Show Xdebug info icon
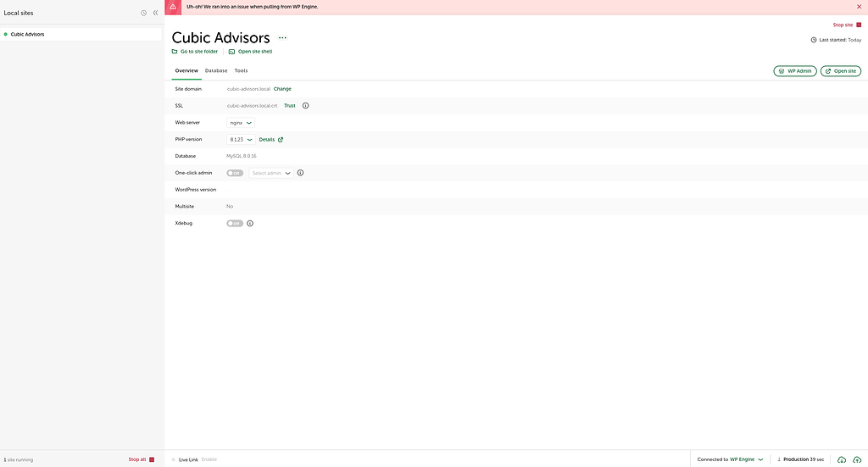Screen dimensions: 868x467 pos(250,224)
